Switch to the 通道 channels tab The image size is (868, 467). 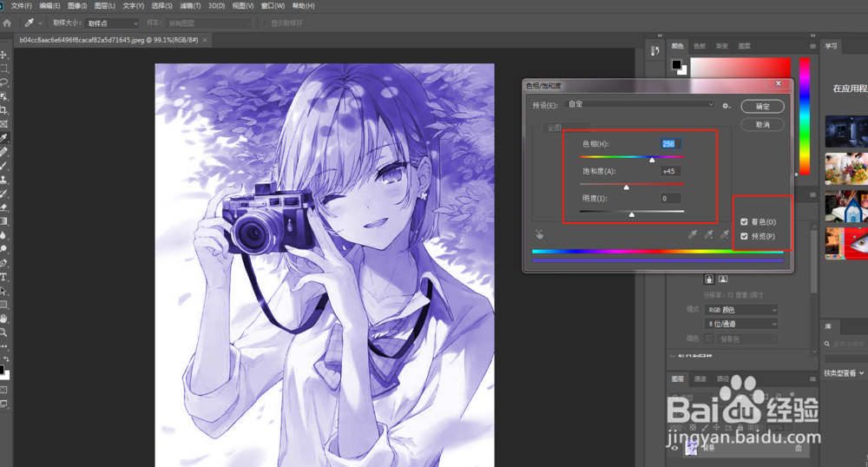(700, 379)
